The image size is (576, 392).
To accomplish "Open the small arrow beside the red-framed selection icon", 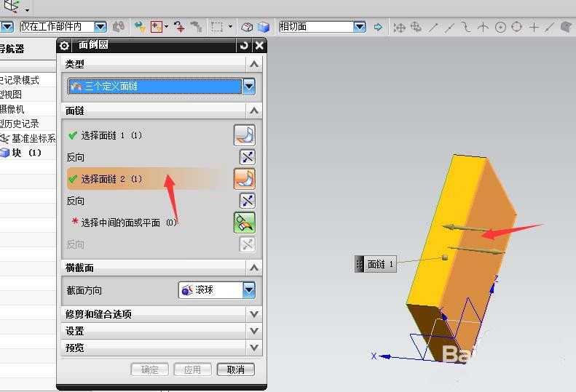I will coord(167,26).
